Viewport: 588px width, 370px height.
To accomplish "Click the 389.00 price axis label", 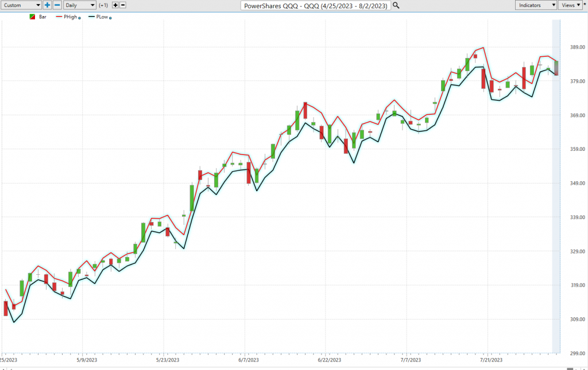I will pyautogui.click(x=578, y=47).
